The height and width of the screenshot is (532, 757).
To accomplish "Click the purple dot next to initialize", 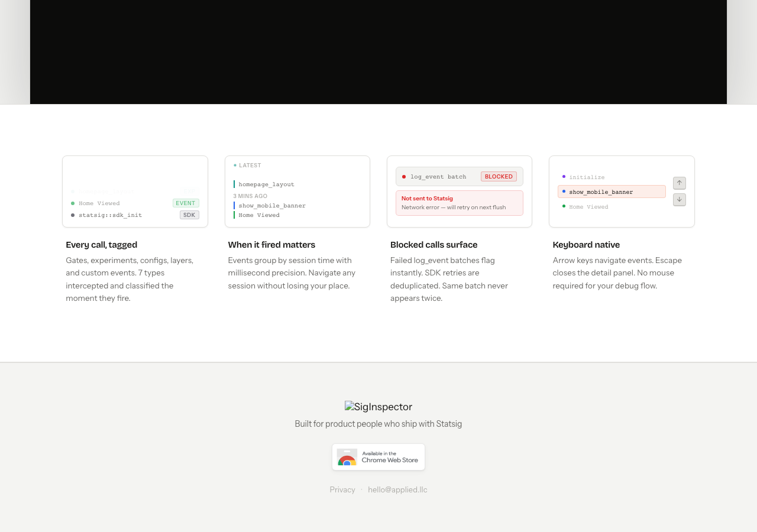I will coord(563,176).
